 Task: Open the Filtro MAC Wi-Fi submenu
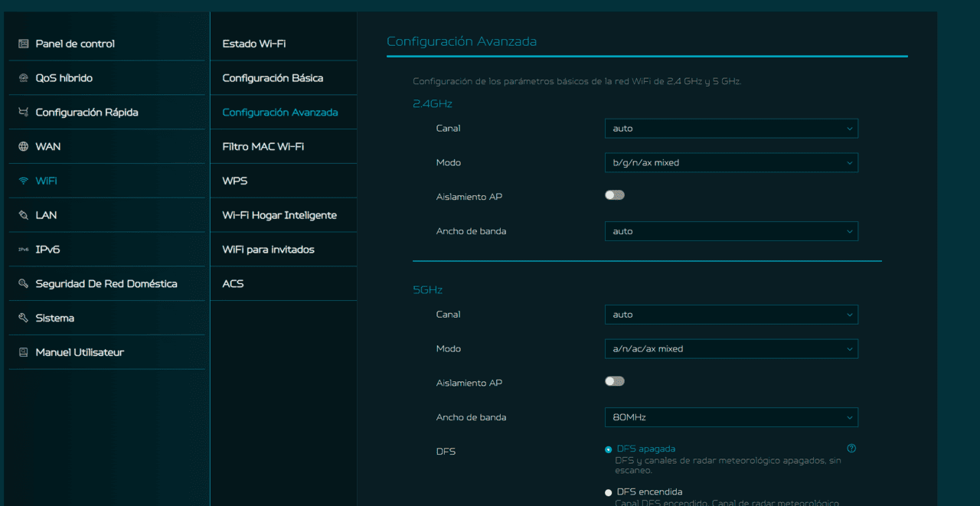coord(263,146)
